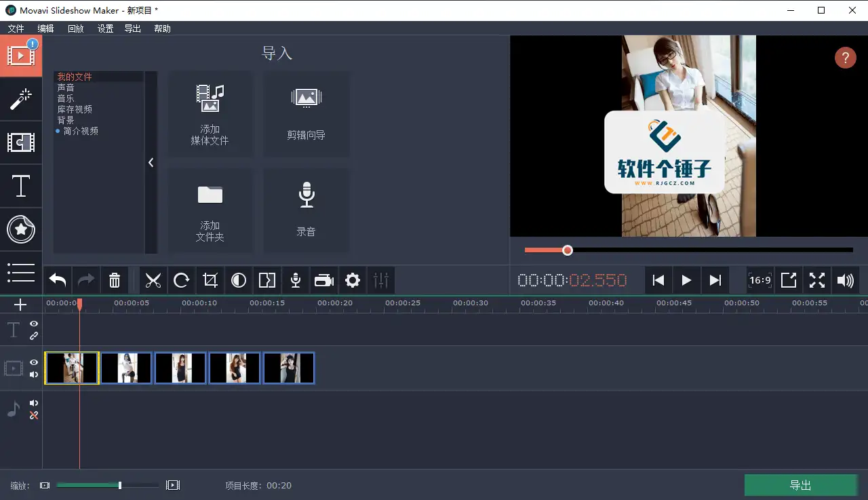Open the 回放 menu
Image resolution: width=868 pixels, height=500 pixels.
[x=76, y=28]
